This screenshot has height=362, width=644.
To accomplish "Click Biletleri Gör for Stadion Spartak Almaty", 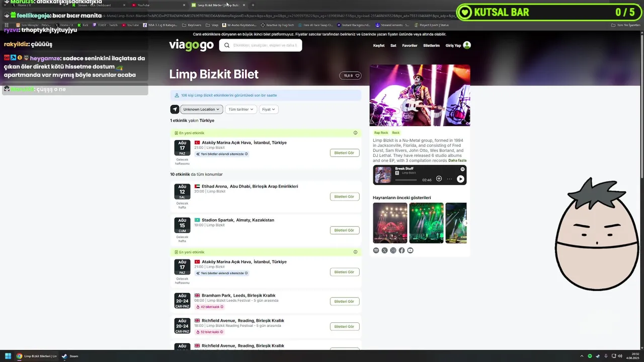I will pos(345,230).
